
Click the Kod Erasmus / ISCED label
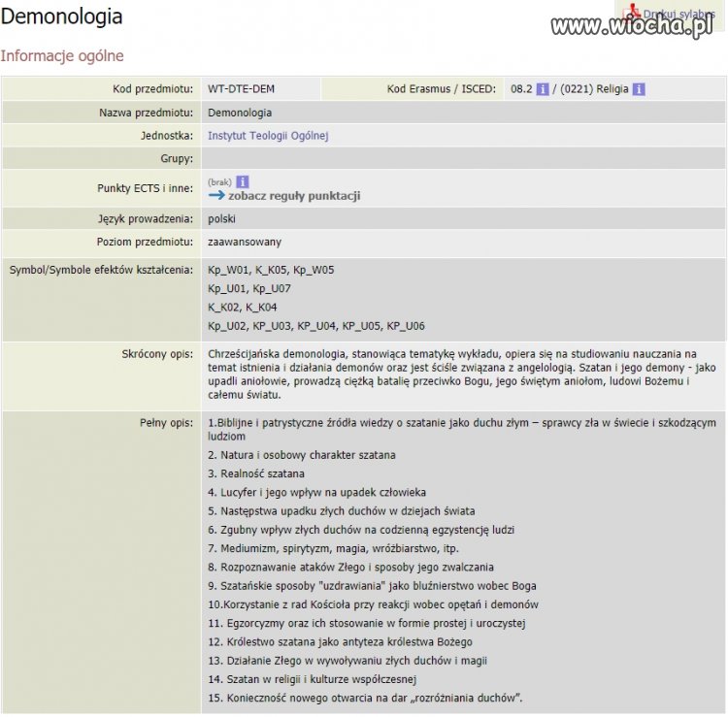442,89
